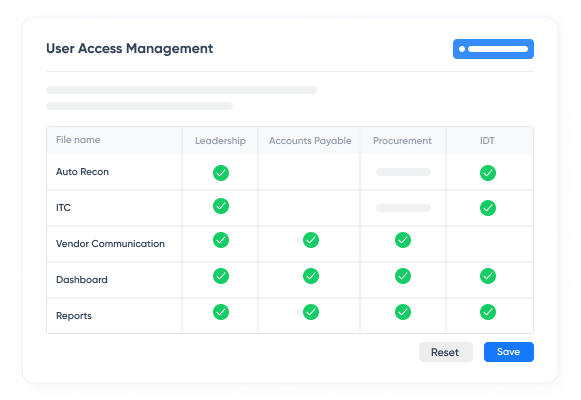Toggle Vendor Communication access for Procurement
The width and height of the screenshot is (581, 400).
tap(403, 240)
